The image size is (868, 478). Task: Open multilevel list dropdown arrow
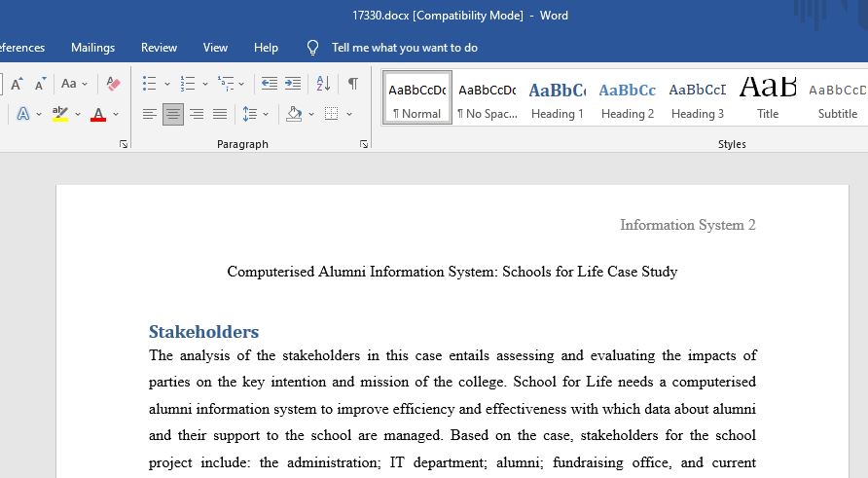tap(241, 84)
